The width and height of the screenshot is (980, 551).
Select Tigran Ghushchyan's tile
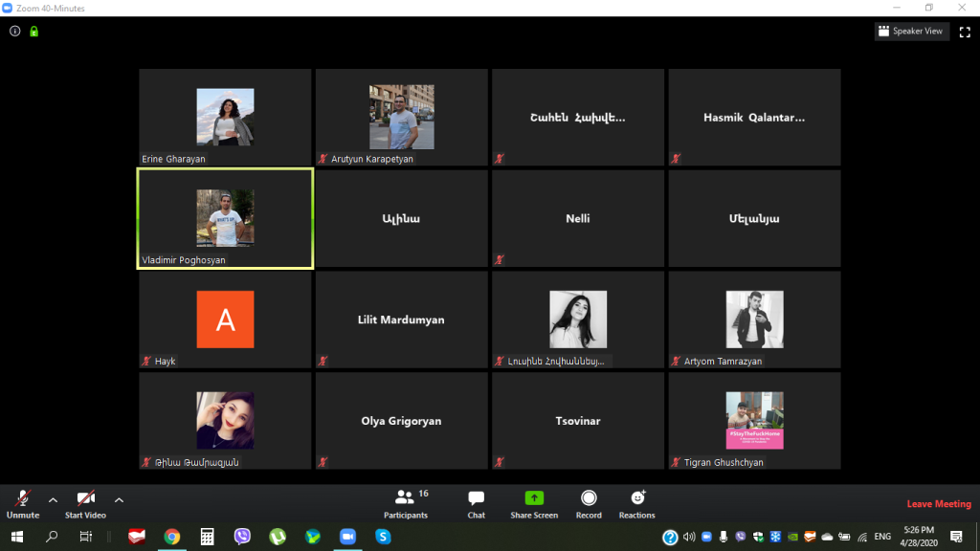coord(754,421)
